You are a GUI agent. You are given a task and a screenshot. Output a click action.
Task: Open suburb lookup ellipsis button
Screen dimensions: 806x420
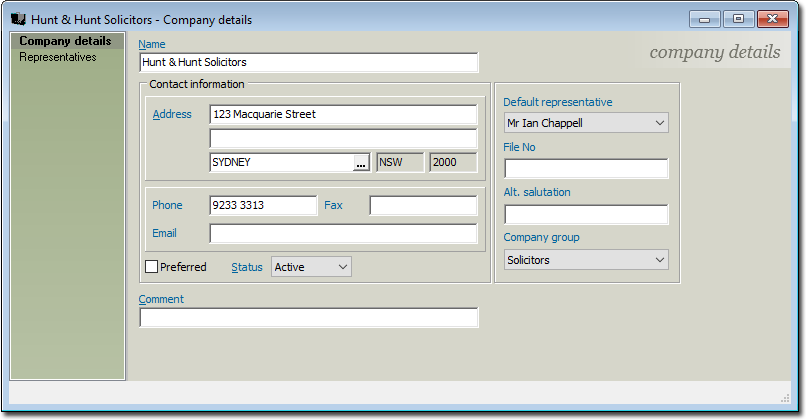click(x=361, y=163)
